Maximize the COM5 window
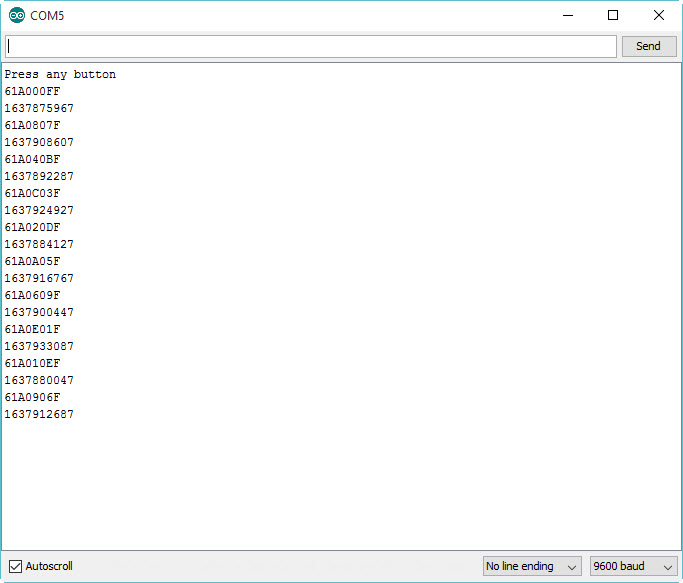This screenshot has height=583, width=683. [613, 15]
